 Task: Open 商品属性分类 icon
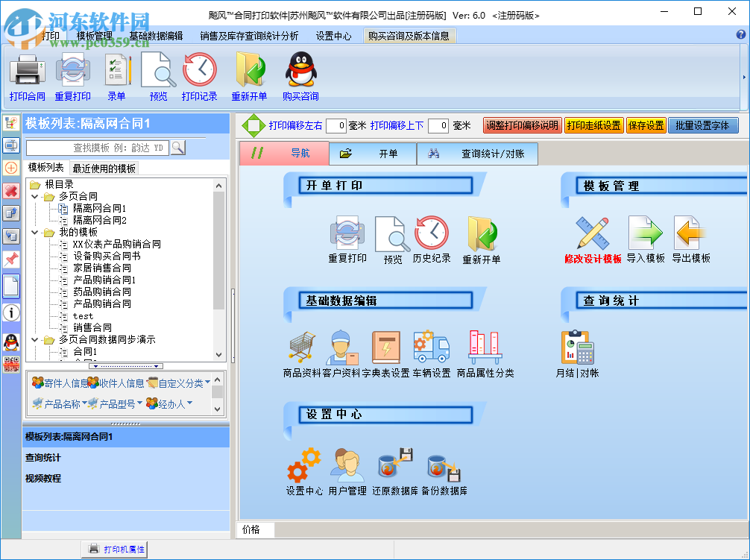point(485,347)
